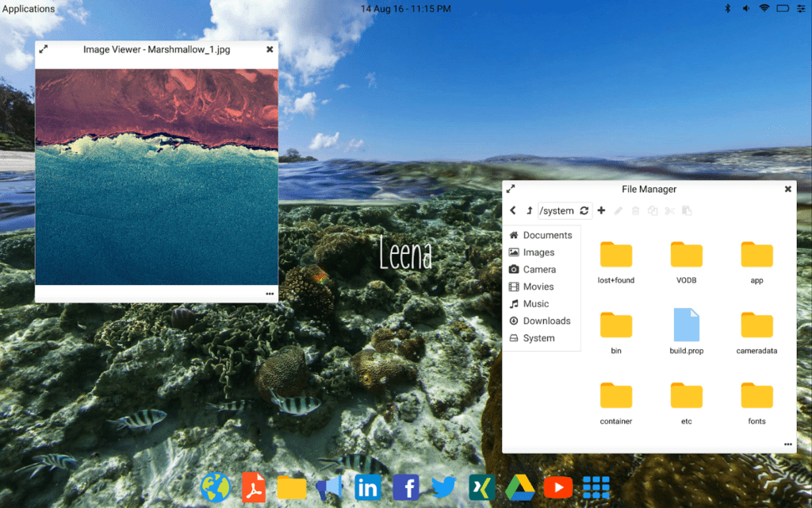Launch the web browser globe icon
Viewport: 812px width, 508px height.
pyautogui.click(x=216, y=488)
